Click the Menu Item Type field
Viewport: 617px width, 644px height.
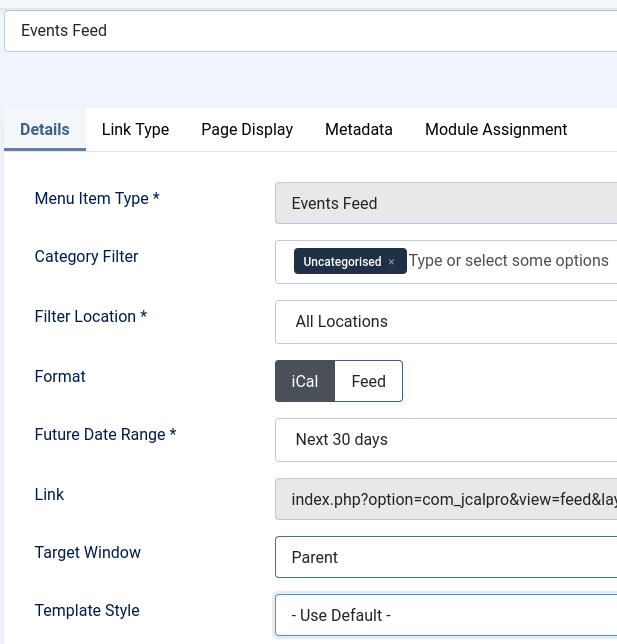coord(446,203)
